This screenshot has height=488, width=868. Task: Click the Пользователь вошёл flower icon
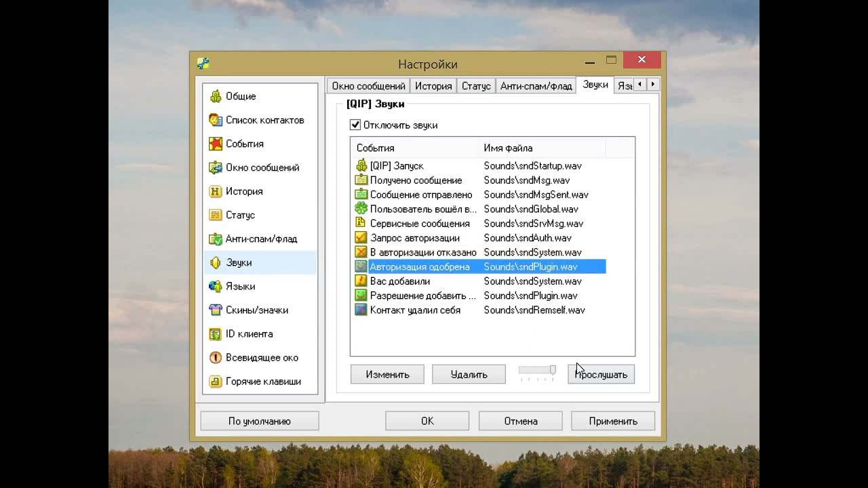[361, 209]
